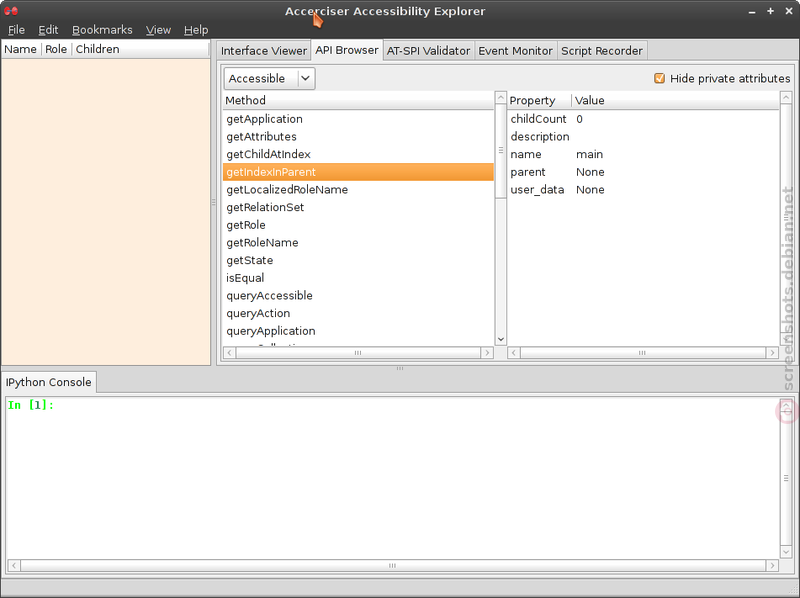Expand the Accessible interface dropdown
The height and width of the screenshot is (598, 800).
click(x=269, y=79)
